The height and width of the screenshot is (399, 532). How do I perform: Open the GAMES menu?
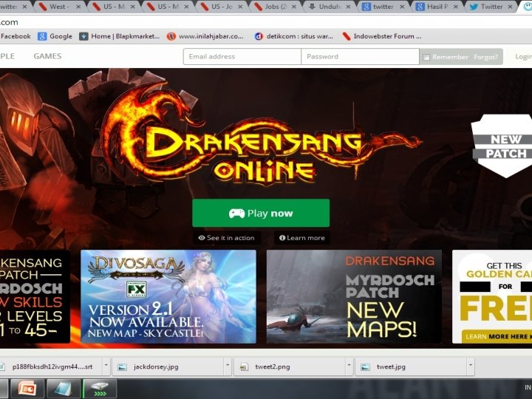click(47, 56)
